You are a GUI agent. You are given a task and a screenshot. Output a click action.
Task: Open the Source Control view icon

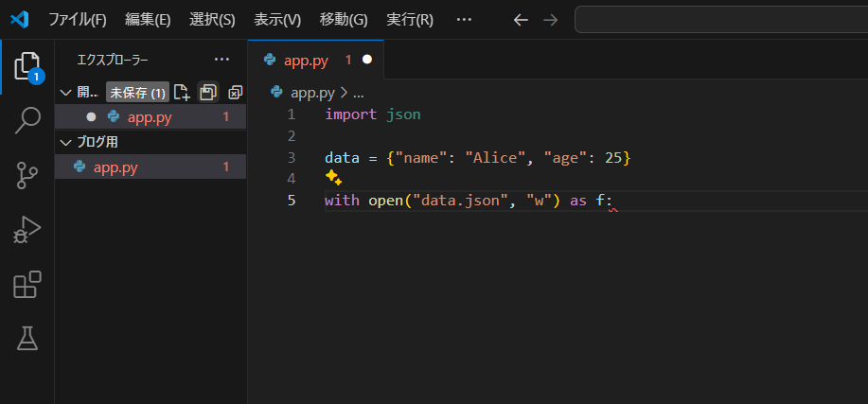coord(27,175)
